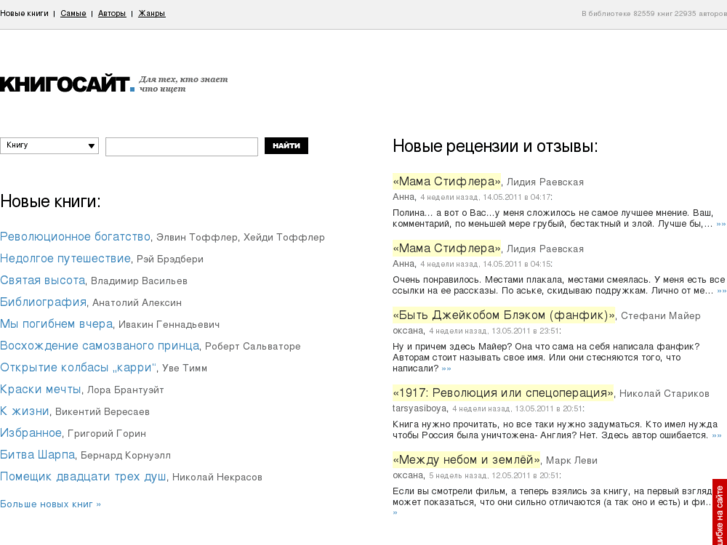
Task: Open author Хейди Тоффлер
Action: (284, 237)
